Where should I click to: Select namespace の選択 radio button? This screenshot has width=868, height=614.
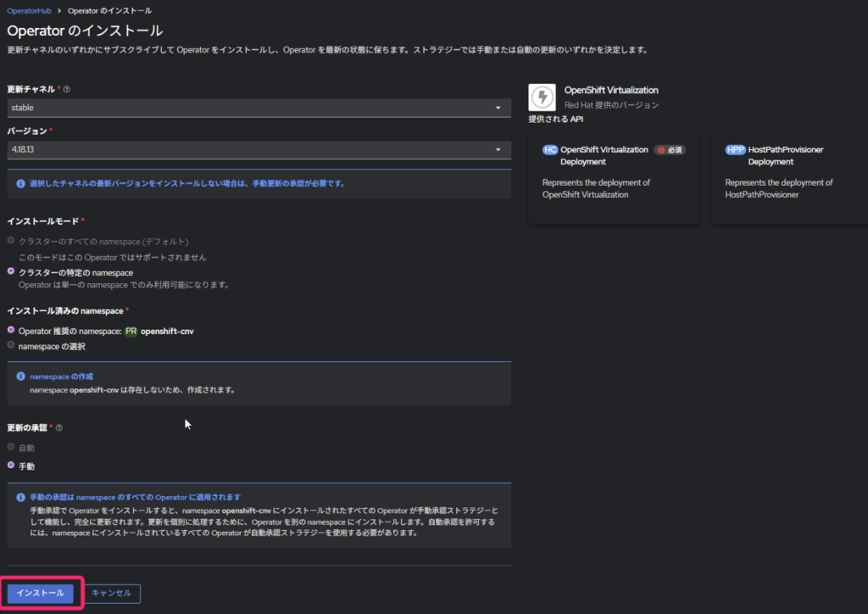pos(11,345)
